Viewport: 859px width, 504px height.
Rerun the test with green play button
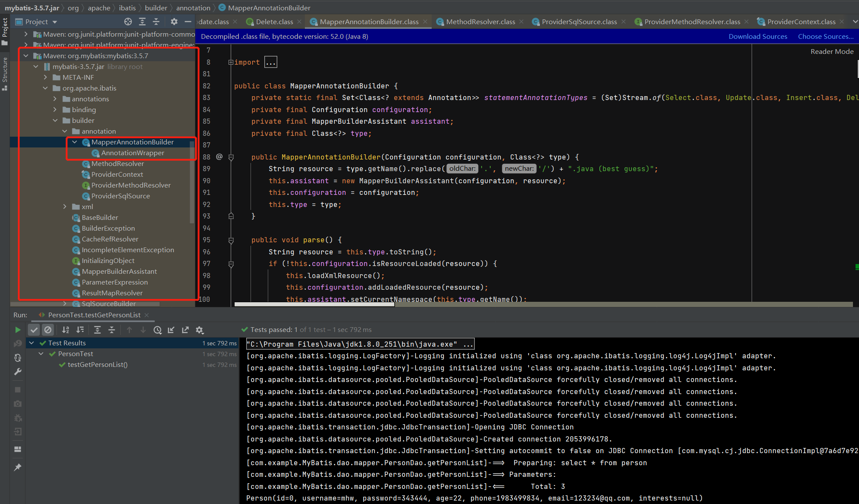(x=18, y=330)
